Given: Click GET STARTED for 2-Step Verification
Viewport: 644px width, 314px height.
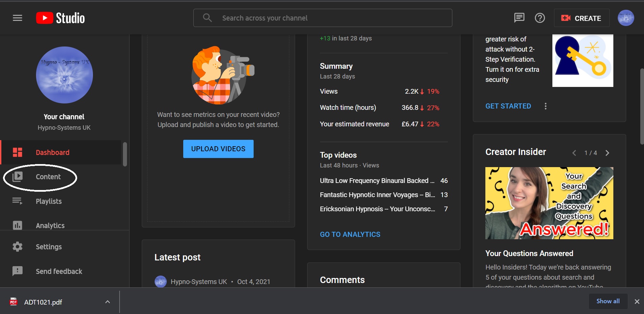Looking at the screenshot, I should pyautogui.click(x=508, y=106).
